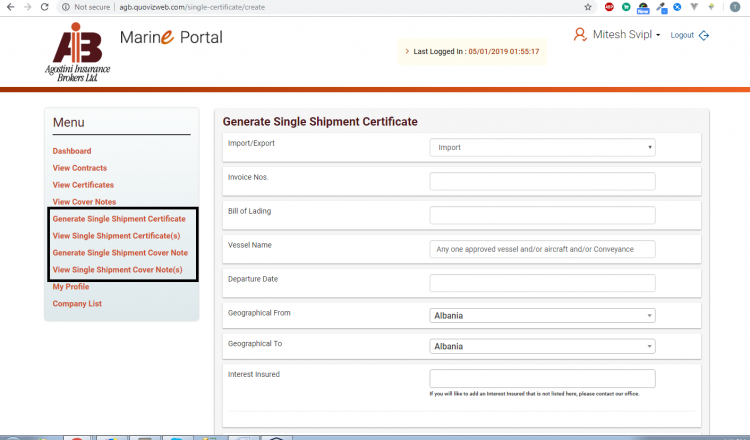Click the user profile avatar icon

click(x=580, y=34)
